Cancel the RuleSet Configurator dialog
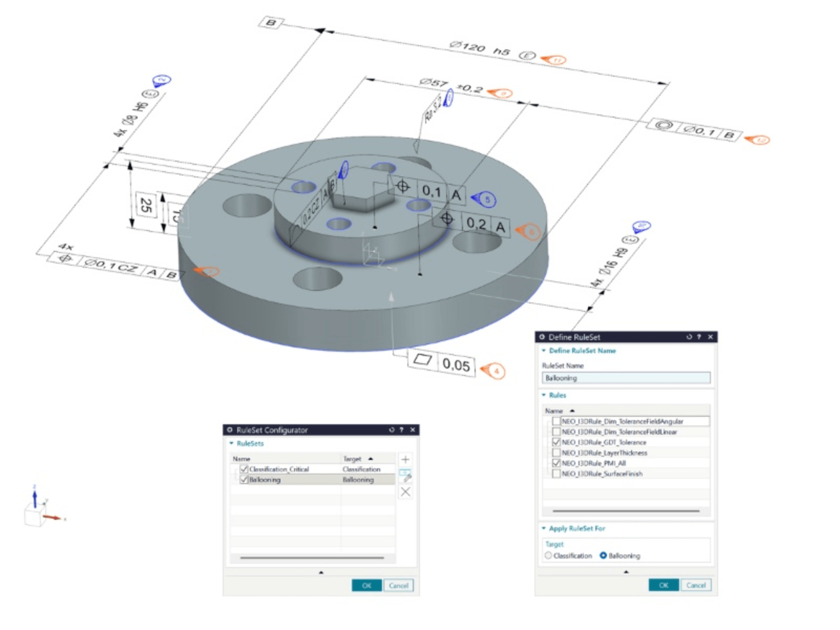Screen dimensions: 840x630 pyautogui.click(x=398, y=586)
